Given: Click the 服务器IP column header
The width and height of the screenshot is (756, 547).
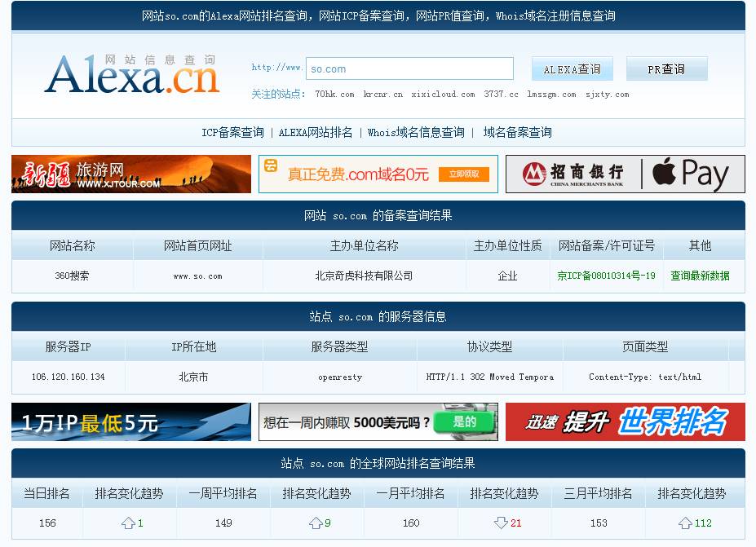Looking at the screenshot, I should [68, 346].
